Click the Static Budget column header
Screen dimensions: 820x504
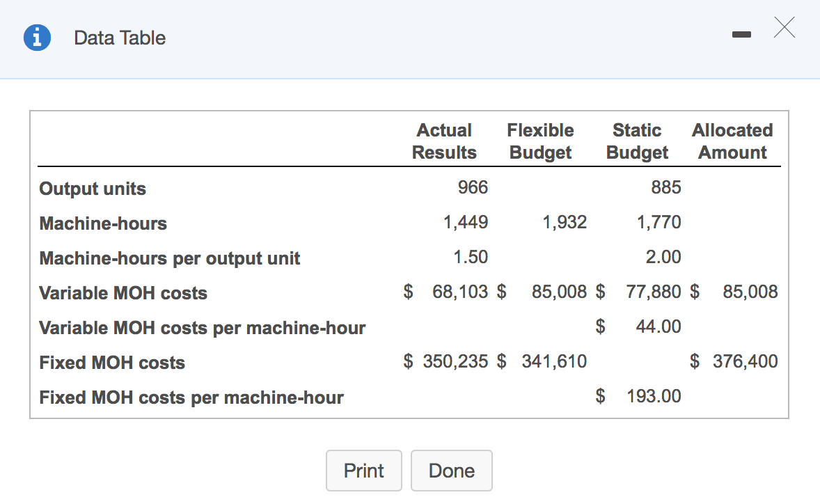(x=637, y=141)
